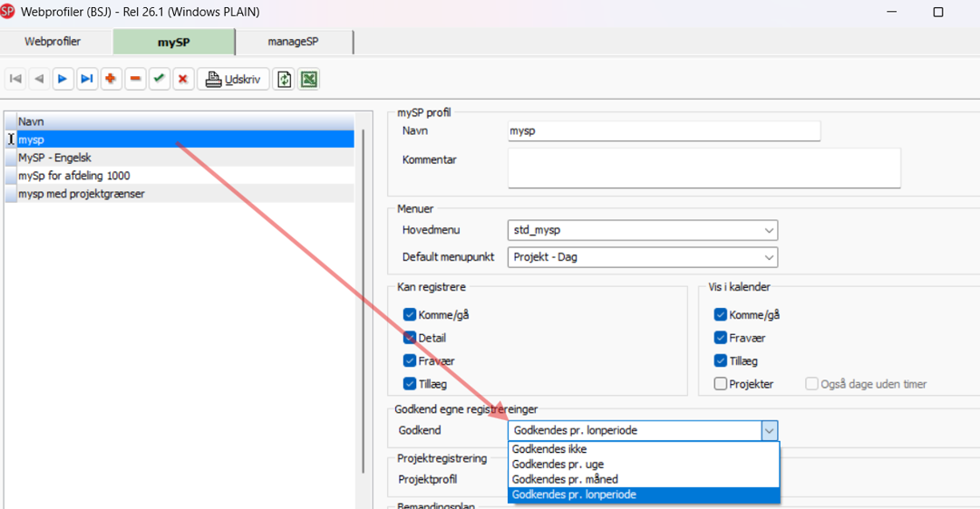Viewport: 980px width, 509px height.
Task: Jump to last record arrow
Action: point(87,79)
